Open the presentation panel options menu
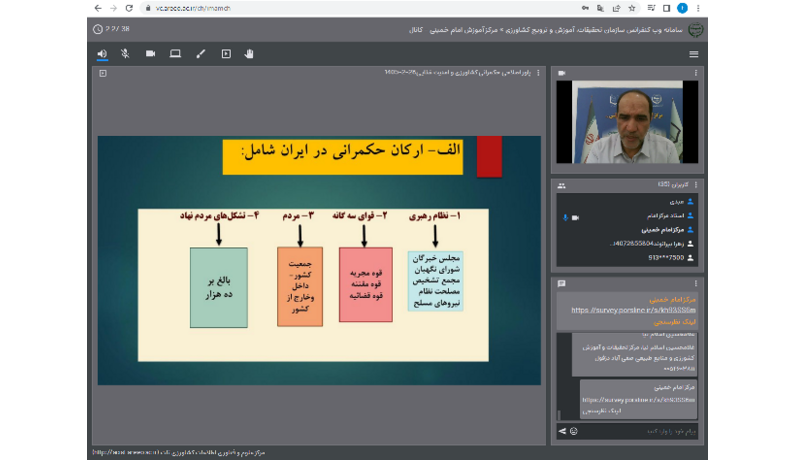795x460 pixels. click(538, 73)
